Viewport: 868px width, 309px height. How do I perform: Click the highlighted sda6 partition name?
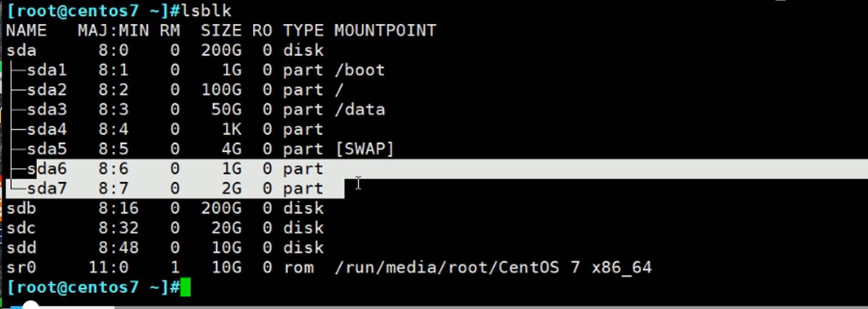[x=46, y=169]
